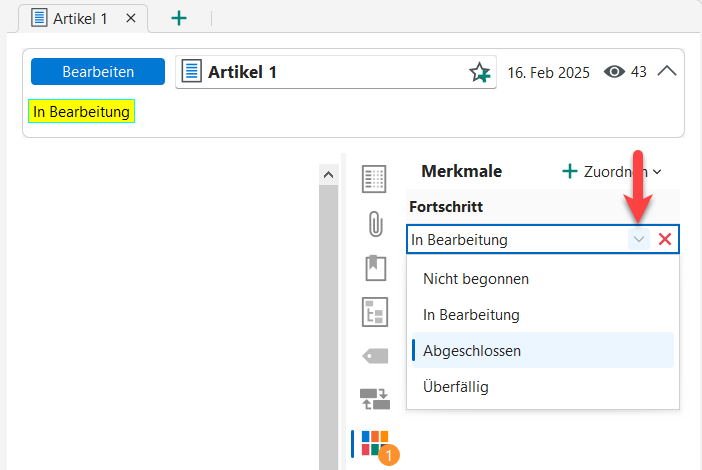Toggle the view count eye icon

(x=615, y=72)
